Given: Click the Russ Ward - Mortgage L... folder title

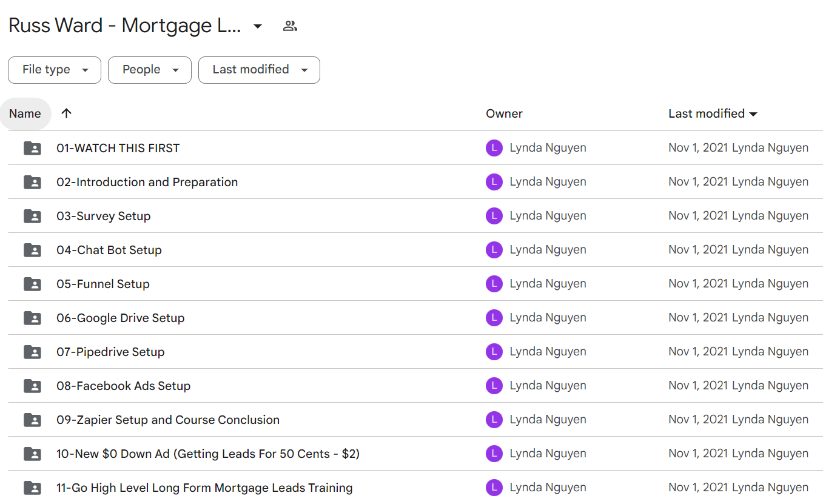Looking at the screenshot, I should click(125, 26).
